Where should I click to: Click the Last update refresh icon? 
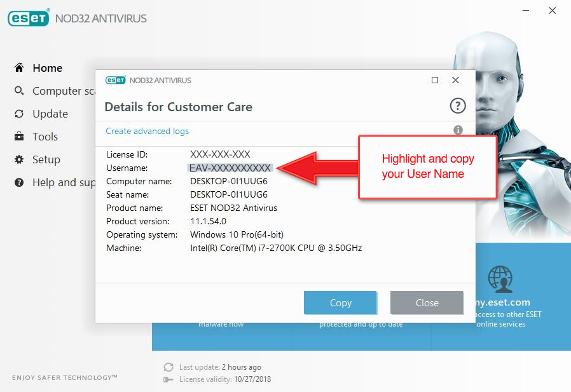pos(169,367)
